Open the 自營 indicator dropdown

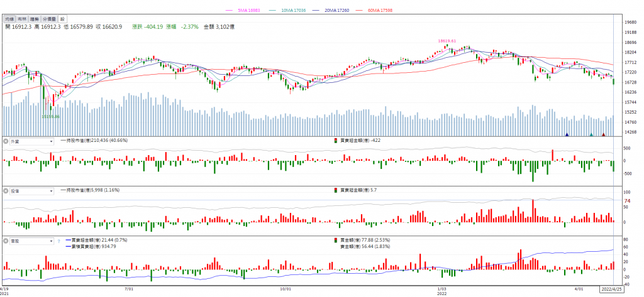(x=50, y=240)
